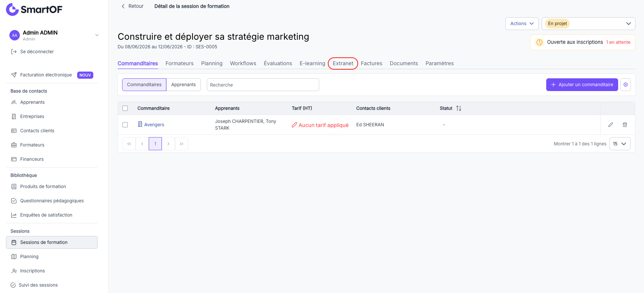Click the red pencil next to Aucun tarif appliqué
The image size is (644, 293).
click(x=294, y=125)
